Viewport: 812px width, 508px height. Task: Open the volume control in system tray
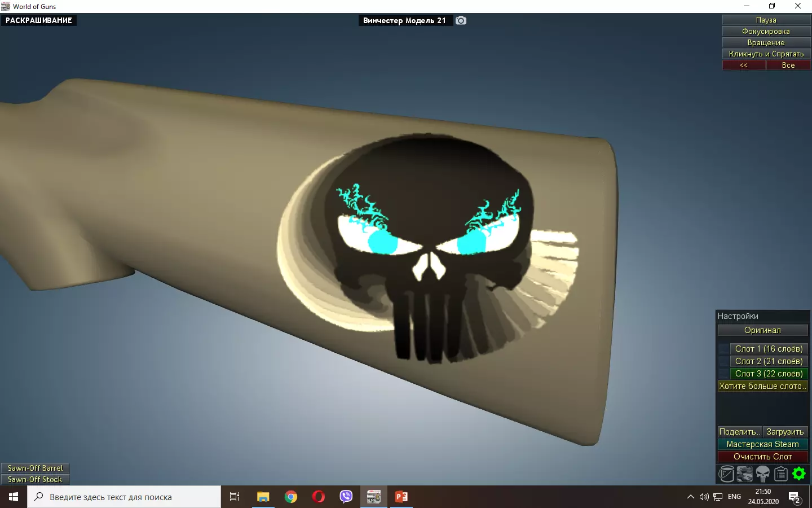(x=704, y=497)
